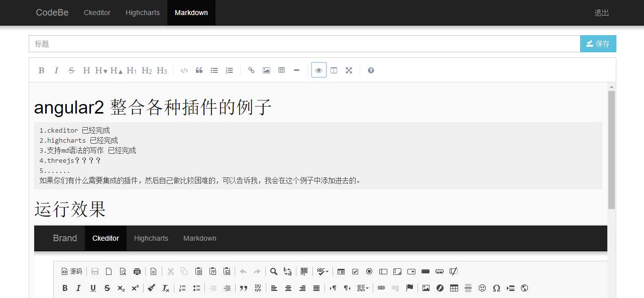The image size is (644, 298).
Task: Click the preview pane scrollbar thumb
Action: (x=611, y=150)
